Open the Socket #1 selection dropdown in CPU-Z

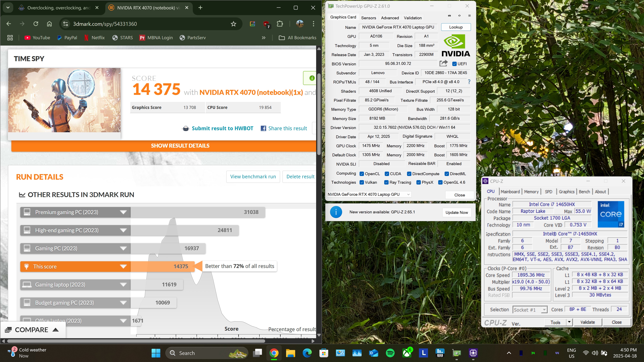(x=530, y=310)
